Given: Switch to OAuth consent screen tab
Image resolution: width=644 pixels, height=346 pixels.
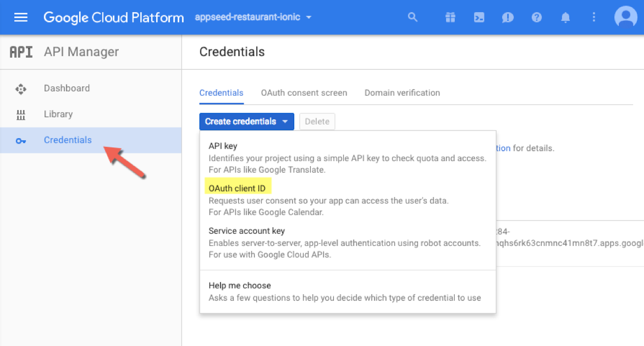Looking at the screenshot, I should [304, 93].
